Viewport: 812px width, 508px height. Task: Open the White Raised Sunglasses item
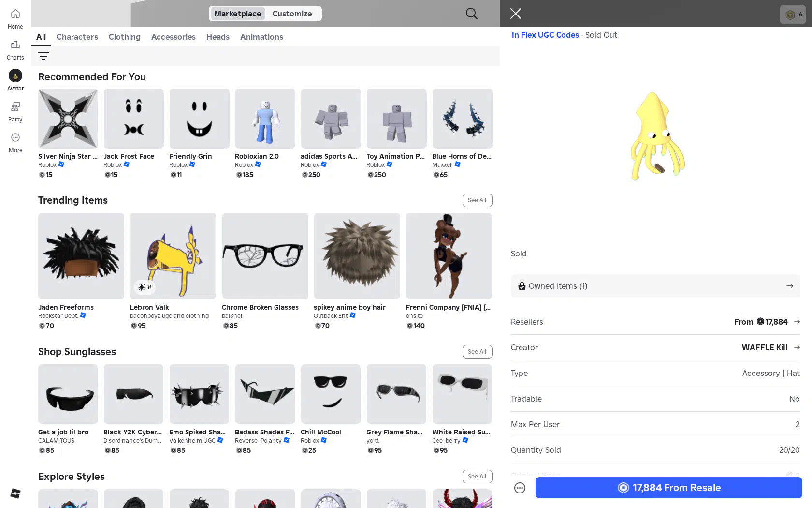pos(463,394)
